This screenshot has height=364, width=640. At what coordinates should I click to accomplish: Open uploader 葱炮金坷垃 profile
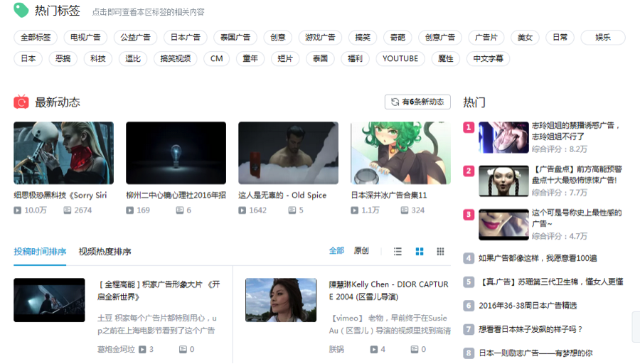[x=116, y=349]
